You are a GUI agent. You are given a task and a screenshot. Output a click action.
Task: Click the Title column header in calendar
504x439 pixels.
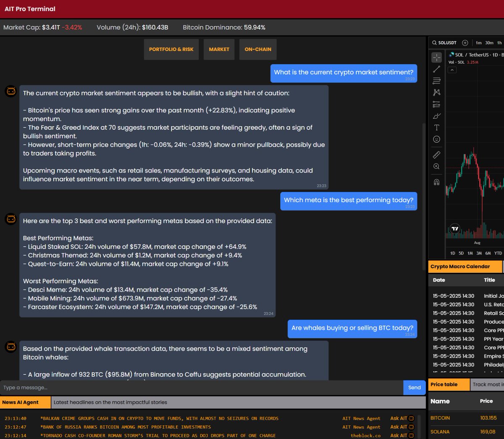click(x=489, y=280)
